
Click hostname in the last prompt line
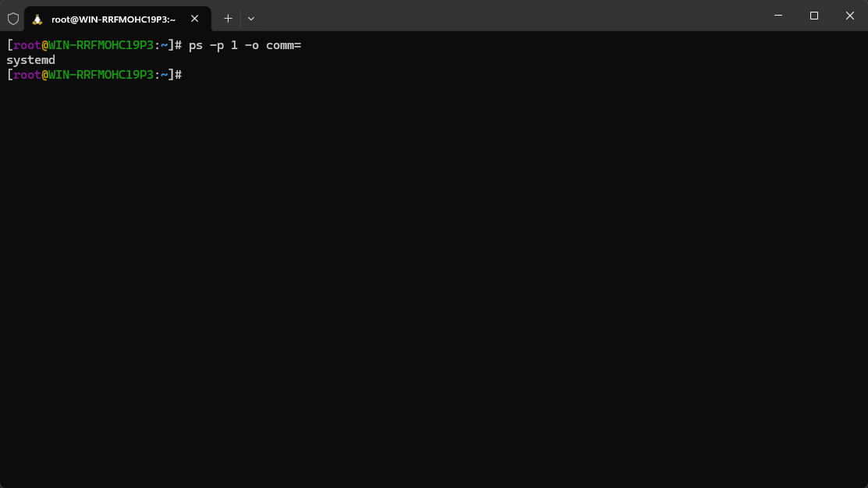coord(101,75)
